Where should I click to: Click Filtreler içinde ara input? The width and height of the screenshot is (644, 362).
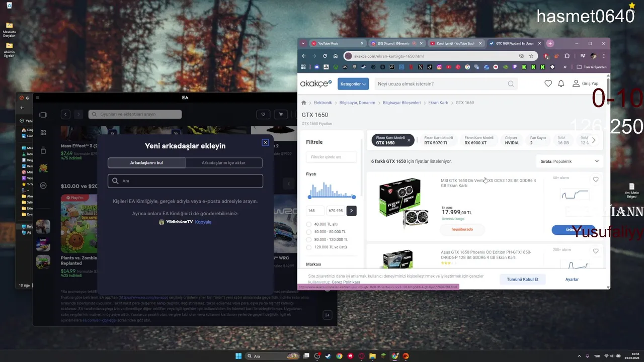tap(332, 157)
